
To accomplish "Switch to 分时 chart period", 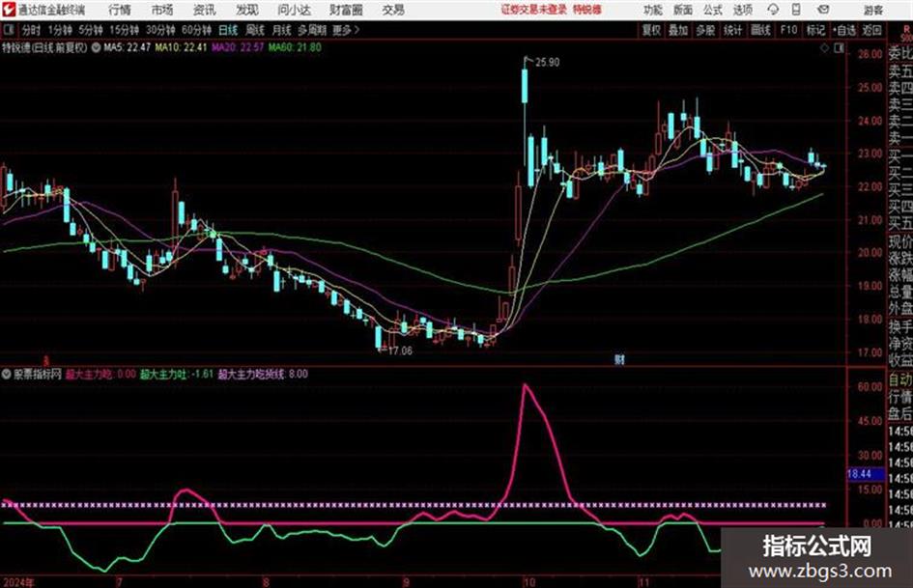I will 31,30.
